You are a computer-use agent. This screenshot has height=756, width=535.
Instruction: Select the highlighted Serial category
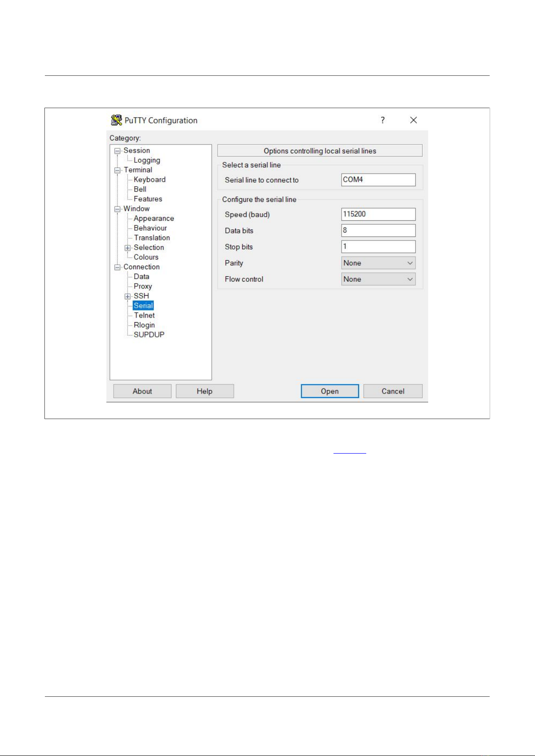pos(143,306)
